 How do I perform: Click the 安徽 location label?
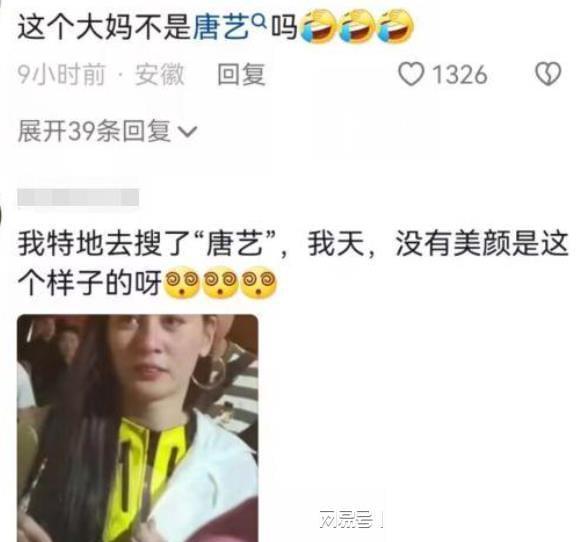tap(160, 74)
